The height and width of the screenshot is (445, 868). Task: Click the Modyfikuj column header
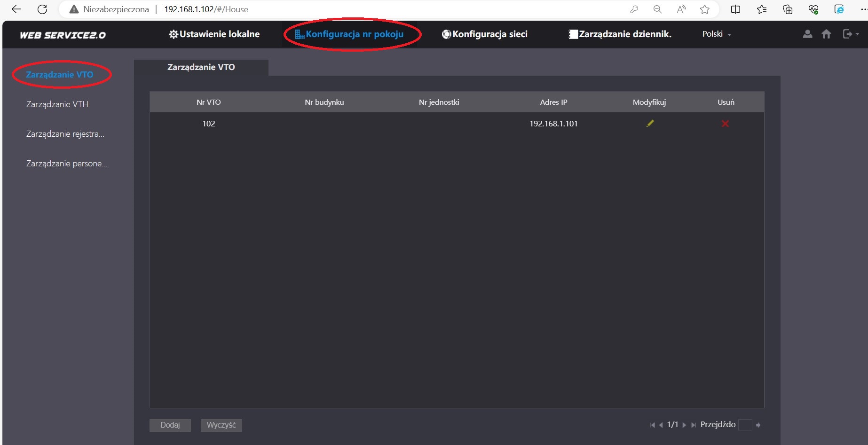tap(649, 102)
